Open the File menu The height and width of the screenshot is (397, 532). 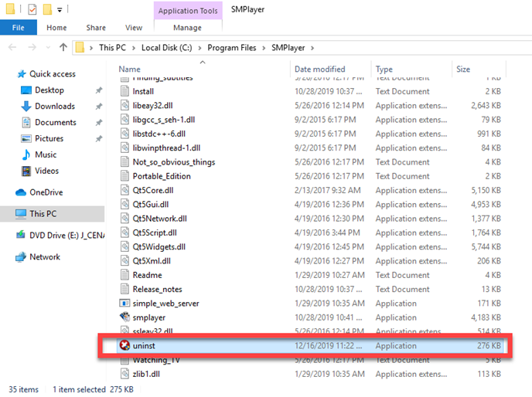coord(19,28)
